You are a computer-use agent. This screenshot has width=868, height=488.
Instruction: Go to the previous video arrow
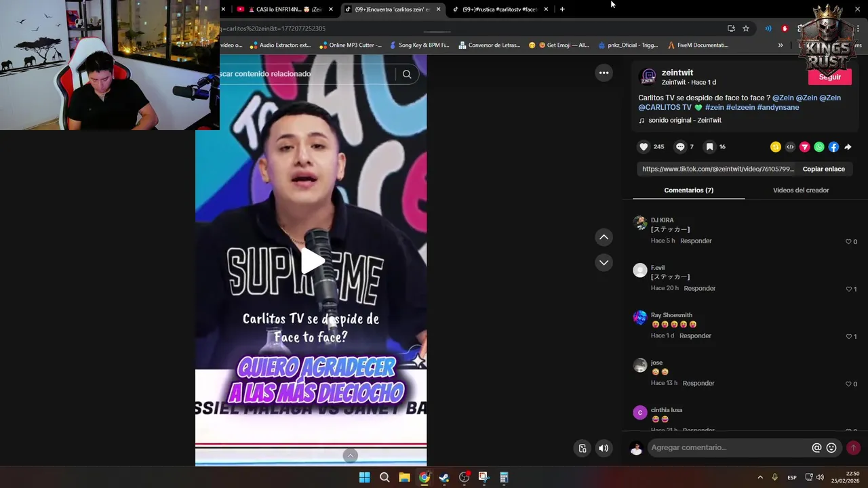click(x=604, y=237)
